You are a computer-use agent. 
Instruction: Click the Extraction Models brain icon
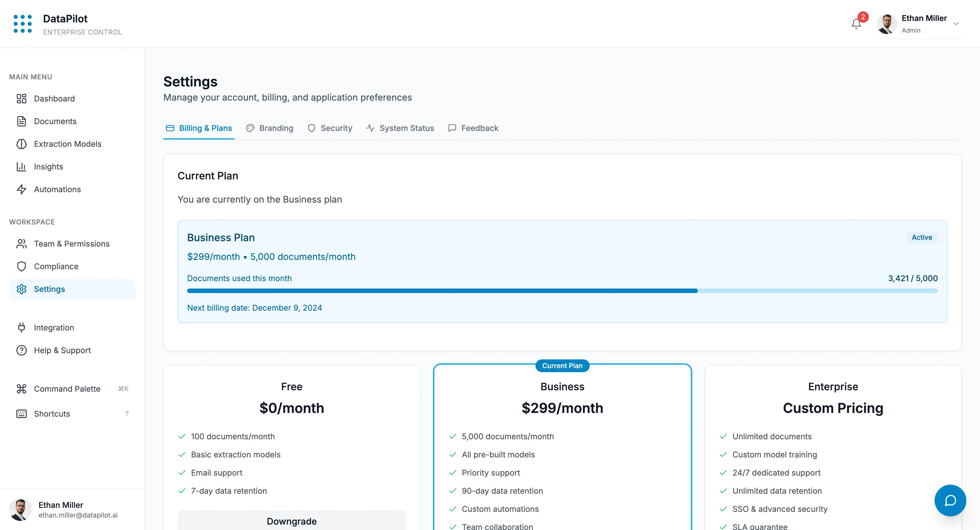(21, 144)
